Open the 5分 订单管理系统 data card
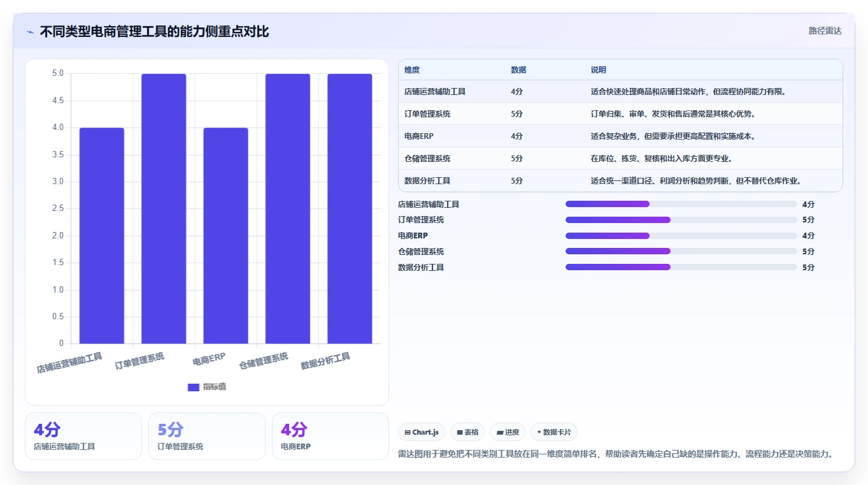This screenshot has height=485, width=868. (x=207, y=437)
